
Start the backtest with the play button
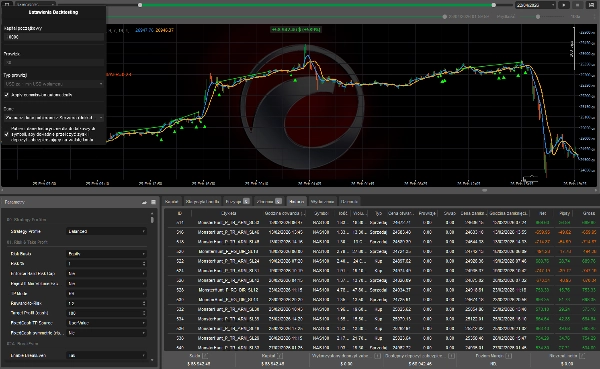(564, 5)
